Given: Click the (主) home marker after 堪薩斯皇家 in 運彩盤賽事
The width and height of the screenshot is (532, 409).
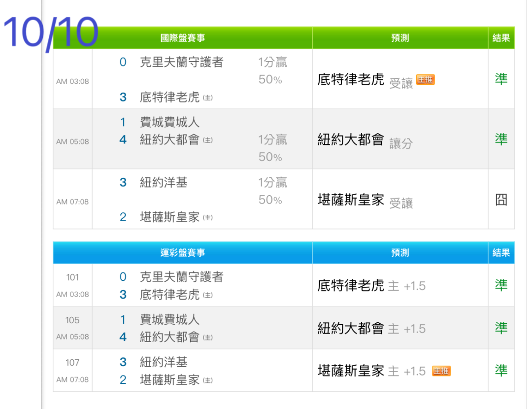Looking at the screenshot, I should [208, 380].
